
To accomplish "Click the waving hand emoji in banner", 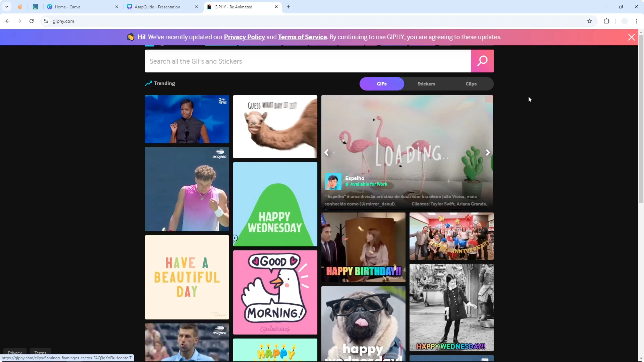I will [131, 37].
